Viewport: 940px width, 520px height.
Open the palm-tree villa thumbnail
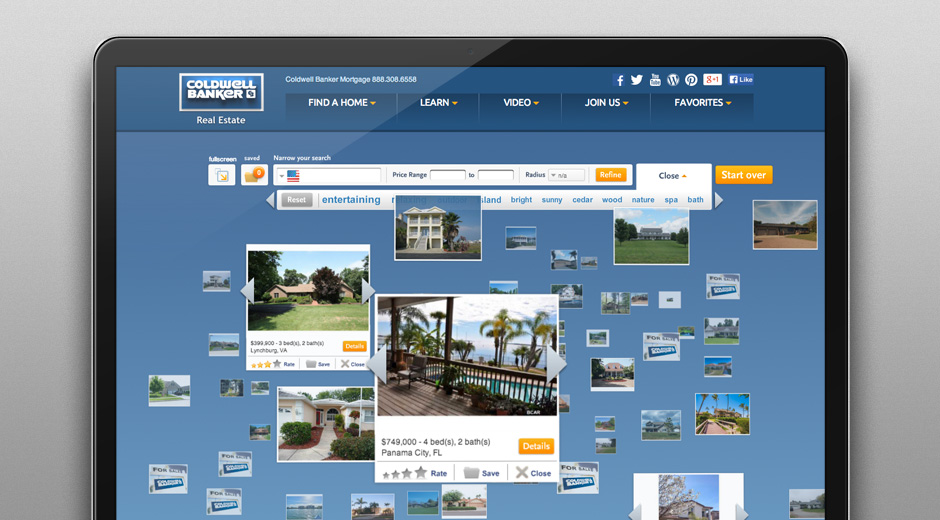click(x=722, y=414)
